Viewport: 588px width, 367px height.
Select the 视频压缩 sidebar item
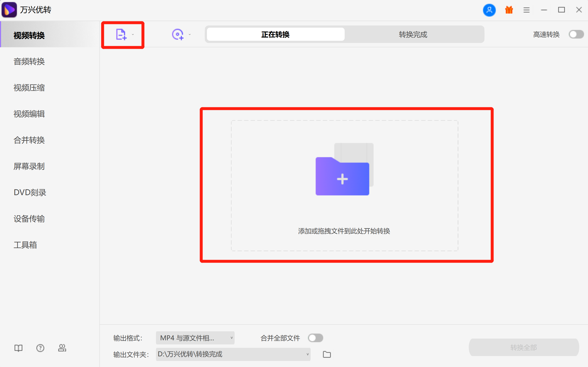pyautogui.click(x=29, y=88)
